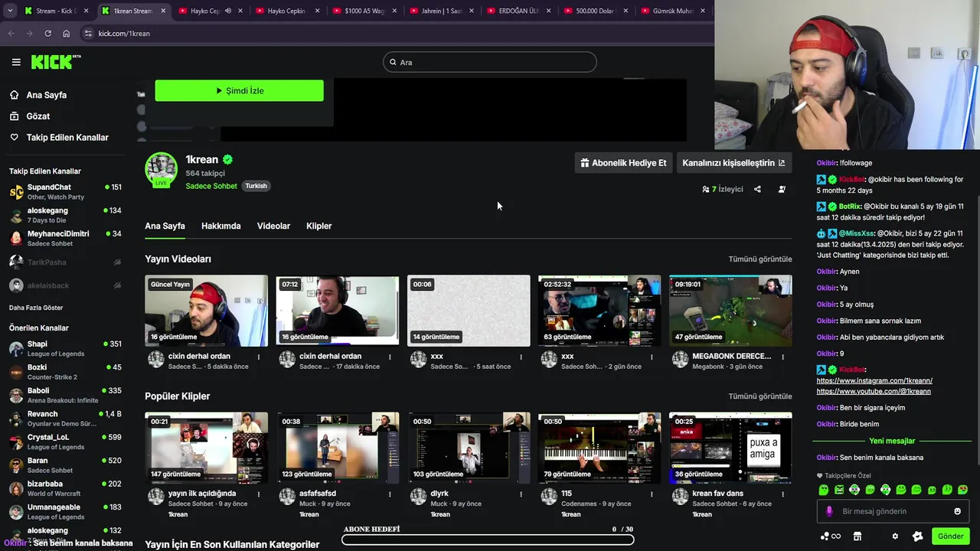Click browser reload button
This screenshot has width=980, height=551.
click(47, 34)
